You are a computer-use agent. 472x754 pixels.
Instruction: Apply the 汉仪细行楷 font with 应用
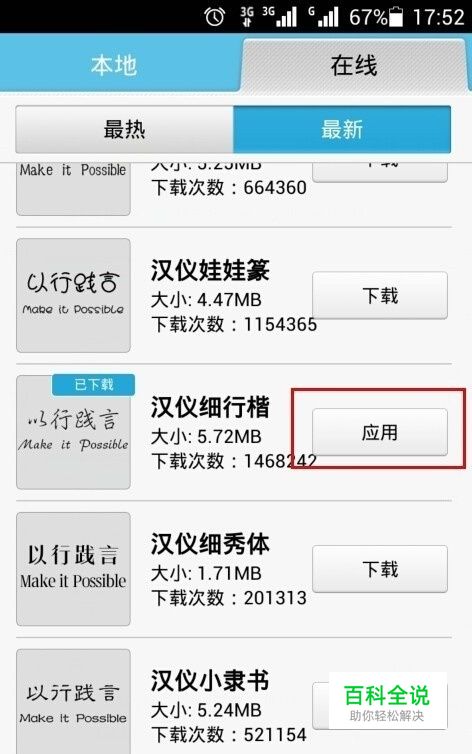[x=380, y=432]
